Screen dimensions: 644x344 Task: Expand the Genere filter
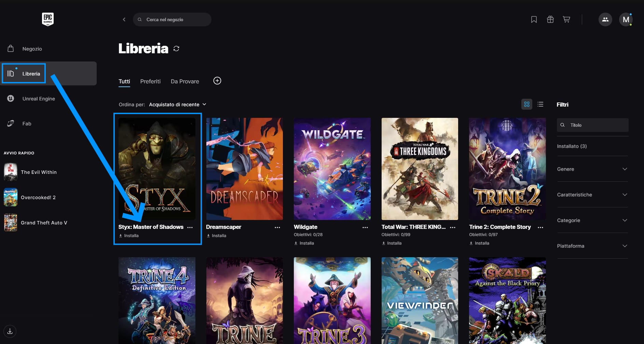pyautogui.click(x=592, y=169)
